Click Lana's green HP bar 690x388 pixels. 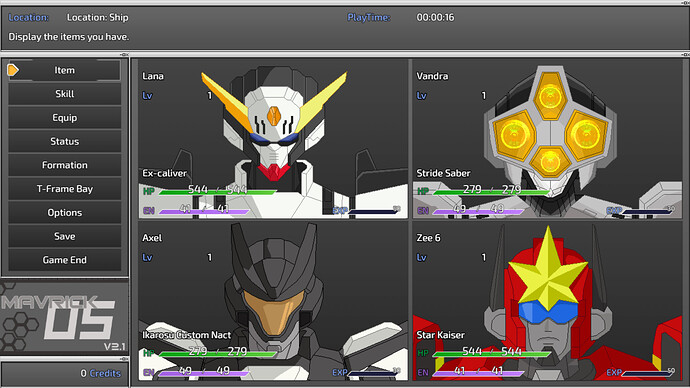217,192
